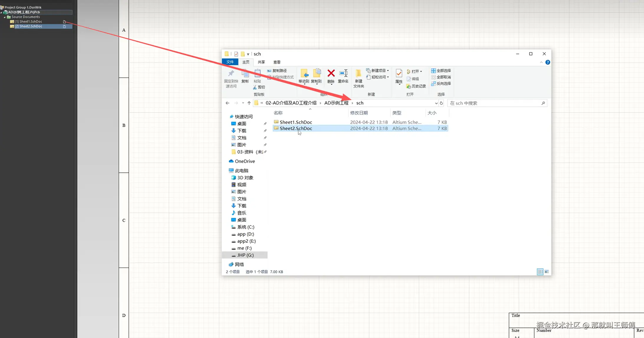Open the View (查看) tab
Image resolution: width=644 pixels, height=338 pixels.
tap(277, 62)
